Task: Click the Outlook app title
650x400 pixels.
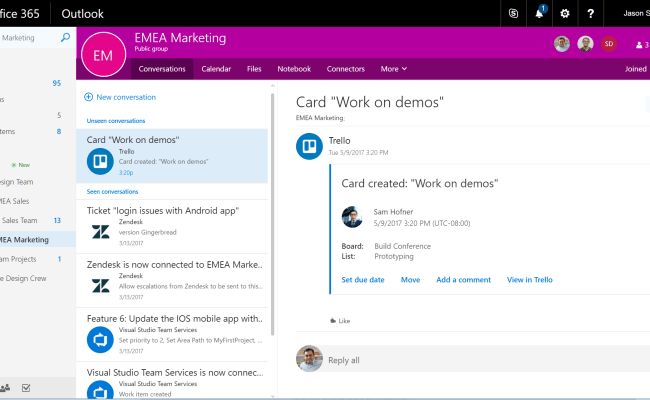Action: point(82,14)
